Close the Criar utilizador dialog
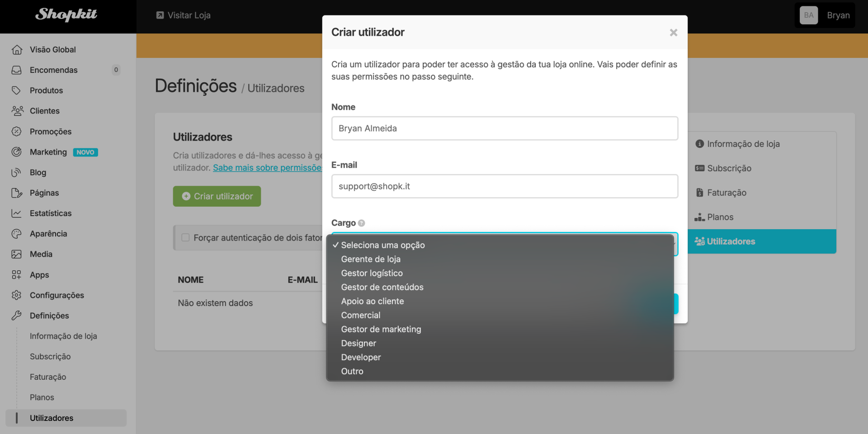This screenshot has width=868, height=434. 673,33
